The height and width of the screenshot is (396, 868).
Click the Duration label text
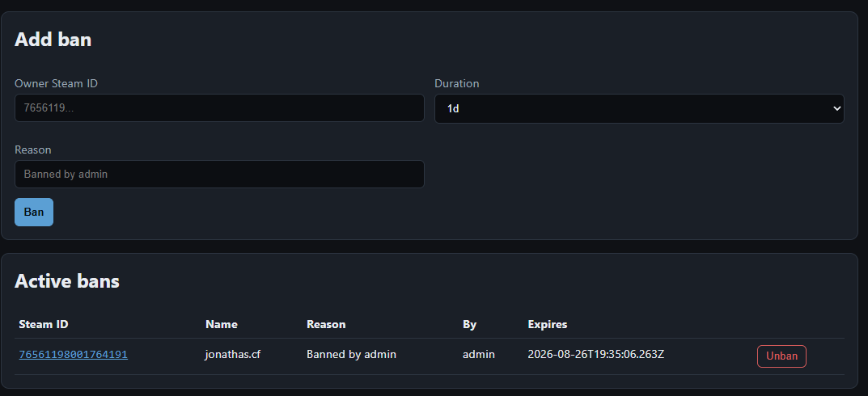pos(457,83)
